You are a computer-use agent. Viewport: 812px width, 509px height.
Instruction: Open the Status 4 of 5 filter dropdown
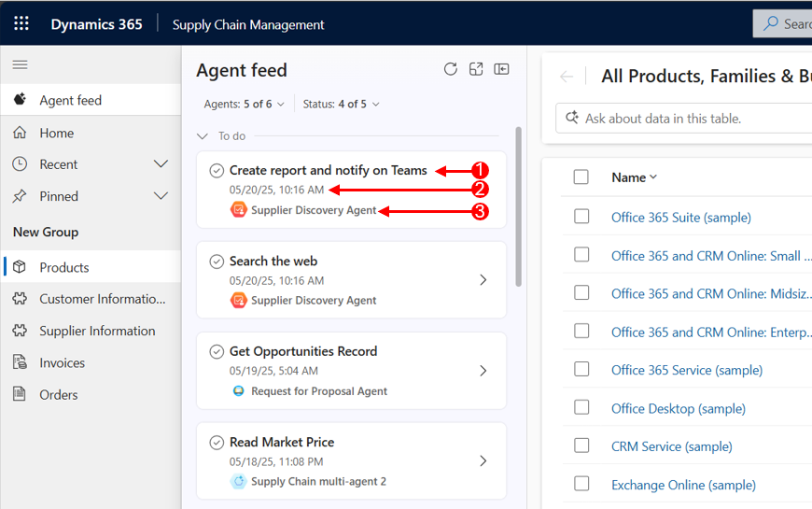(x=342, y=105)
